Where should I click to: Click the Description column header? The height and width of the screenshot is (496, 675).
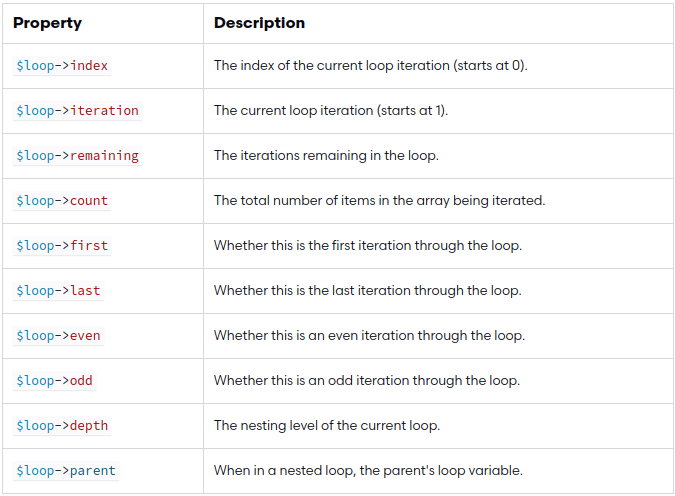259,22
